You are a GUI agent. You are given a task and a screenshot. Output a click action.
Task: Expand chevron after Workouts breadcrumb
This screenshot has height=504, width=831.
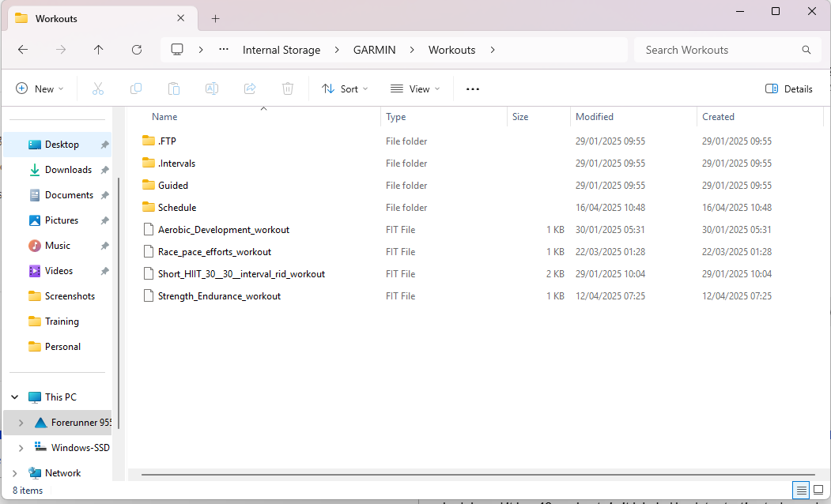pyautogui.click(x=493, y=50)
